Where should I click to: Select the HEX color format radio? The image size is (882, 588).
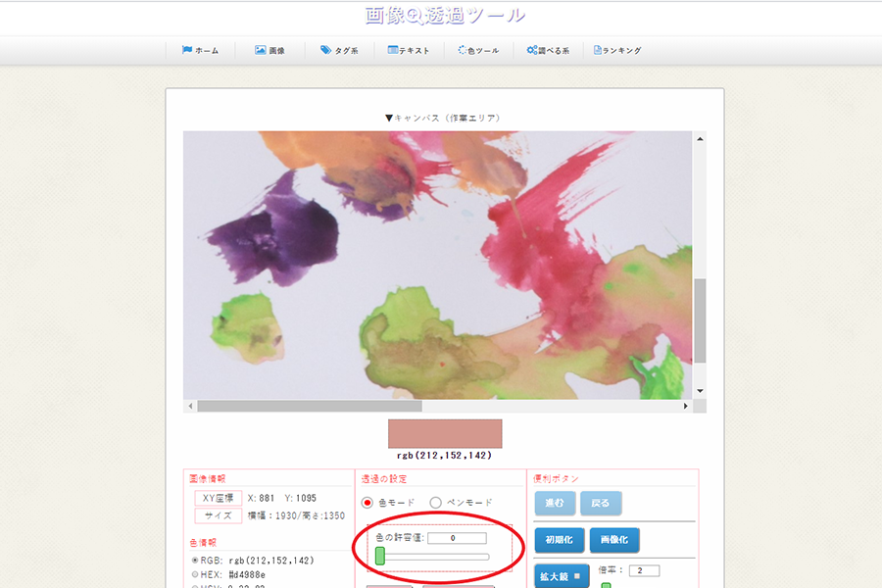[195, 574]
